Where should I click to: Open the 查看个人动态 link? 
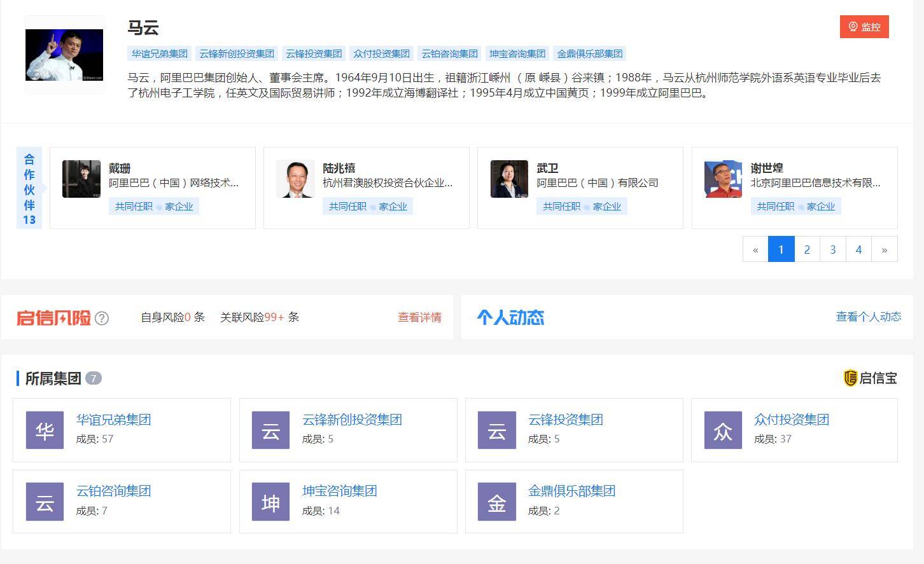869,316
